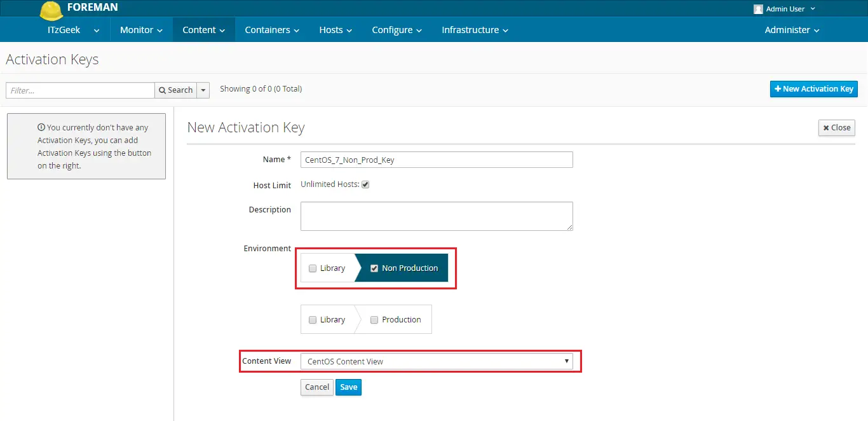Click the Admin User avatar icon
Viewport: 868px width, 421px height.
(x=758, y=9)
